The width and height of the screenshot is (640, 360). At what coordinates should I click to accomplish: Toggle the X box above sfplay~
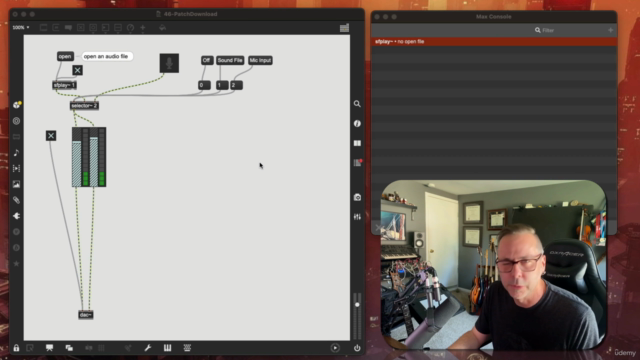point(77,70)
